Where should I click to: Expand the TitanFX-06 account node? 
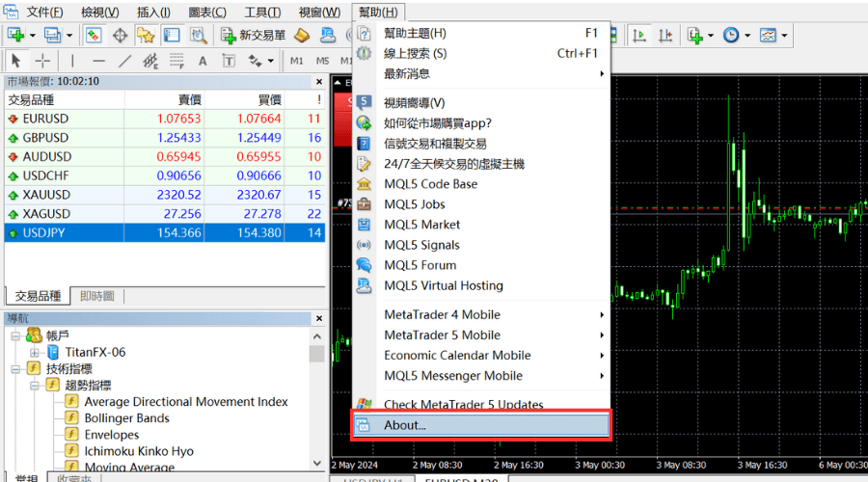(x=35, y=352)
